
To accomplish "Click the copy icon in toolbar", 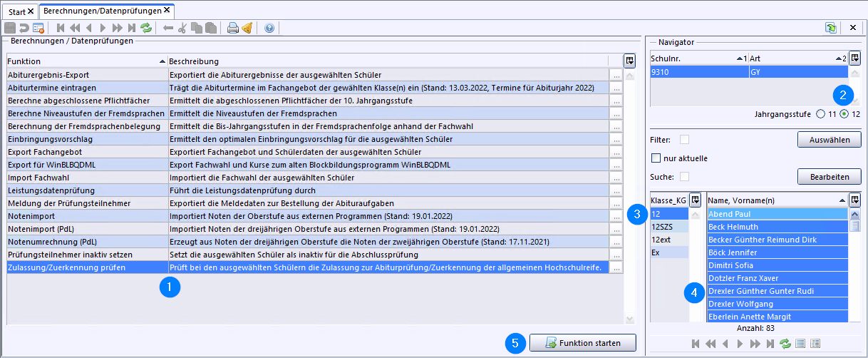I will point(197,29).
